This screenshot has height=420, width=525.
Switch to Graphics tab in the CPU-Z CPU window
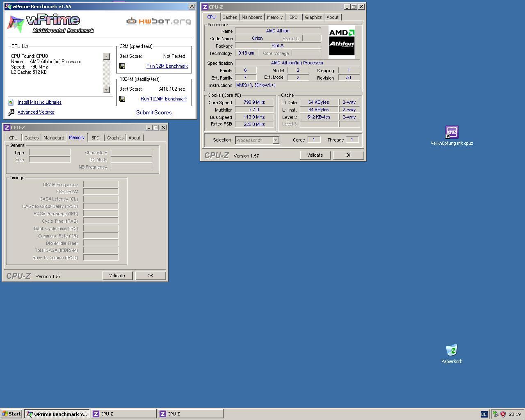point(313,17)
